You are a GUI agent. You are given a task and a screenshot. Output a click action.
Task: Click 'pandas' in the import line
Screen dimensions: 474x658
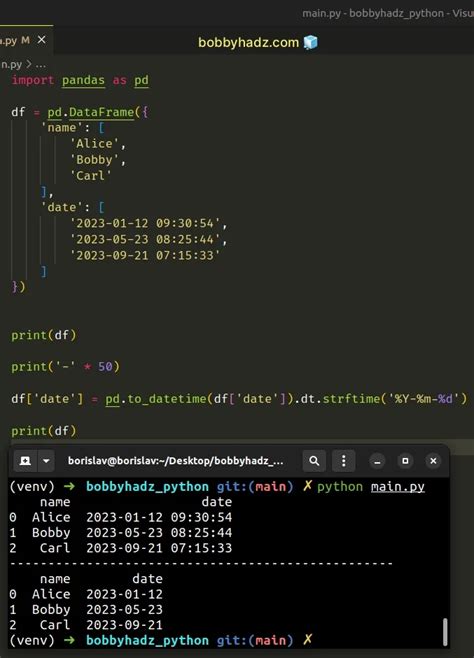click(x=83, y=80)
